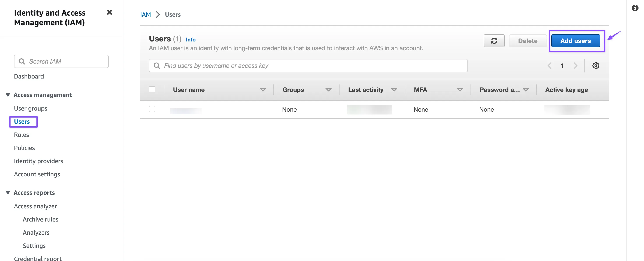Close the IAM navigation sidebar

pos(109,12)
